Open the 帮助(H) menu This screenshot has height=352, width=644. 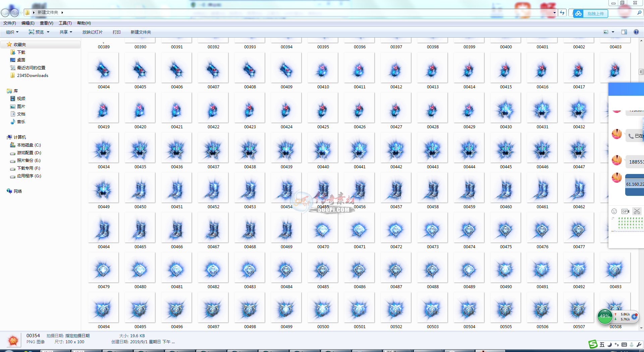84,23
